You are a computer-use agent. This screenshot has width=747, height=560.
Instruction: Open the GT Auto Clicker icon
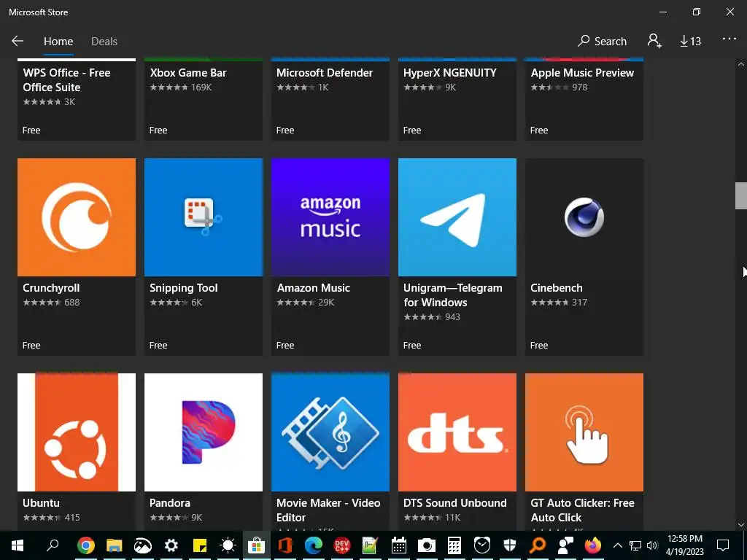(x=584, y=432)
